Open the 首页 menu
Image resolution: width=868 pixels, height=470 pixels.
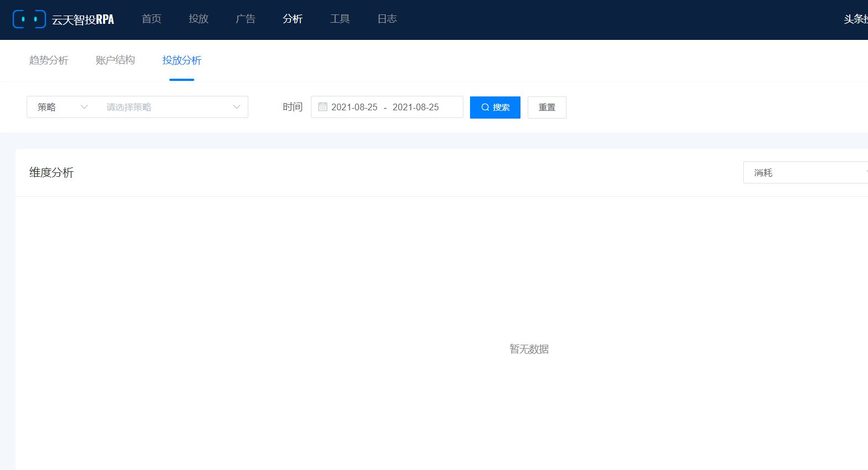point(151,19)
